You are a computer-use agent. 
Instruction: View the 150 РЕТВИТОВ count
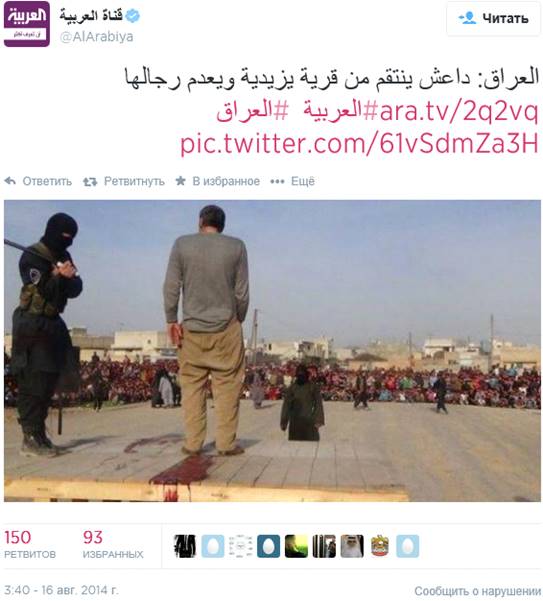30,544
